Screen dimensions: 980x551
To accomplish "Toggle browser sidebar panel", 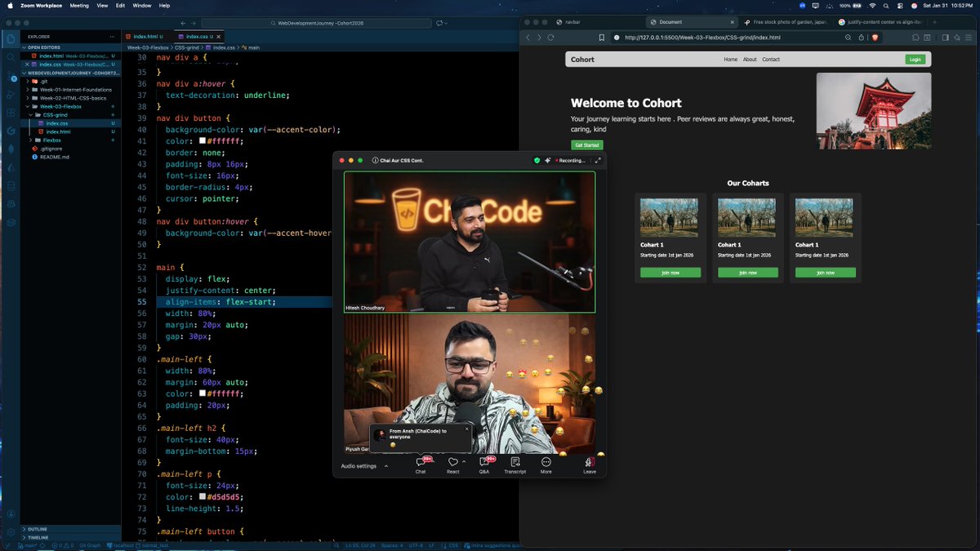I will click(x=946, y=38).
